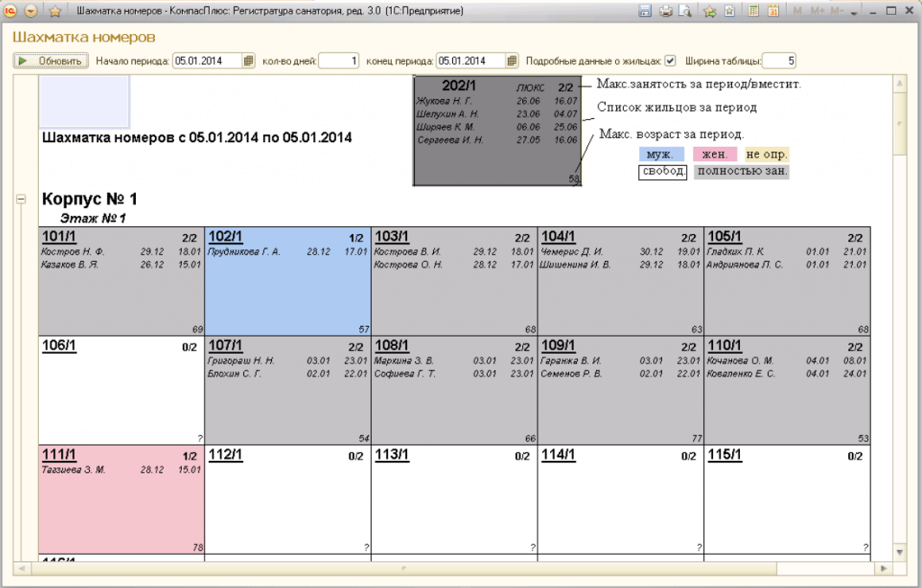Open room 105/1 link
This screenshot has width=922, height=588.
[x=725, y=237]
